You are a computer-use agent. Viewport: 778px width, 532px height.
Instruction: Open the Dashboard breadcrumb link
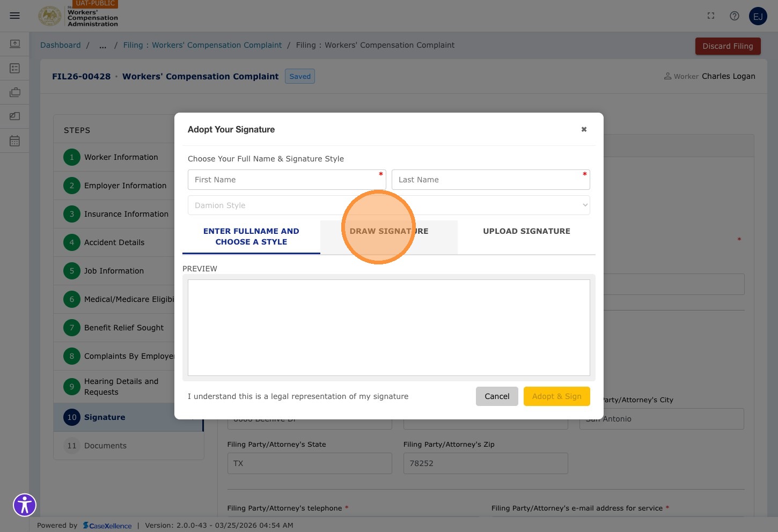pos(61,46)
